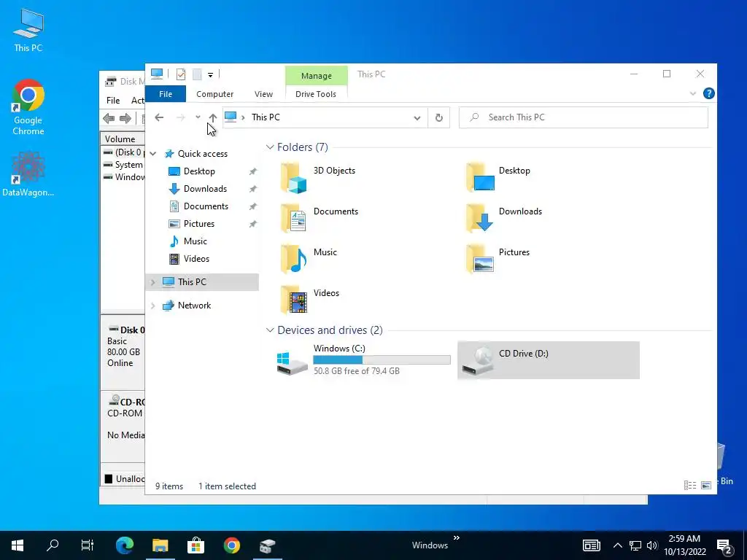The width and height of the screenshot is (747, 560).
Task: Go up one folder level
Action: coord(212,117)
